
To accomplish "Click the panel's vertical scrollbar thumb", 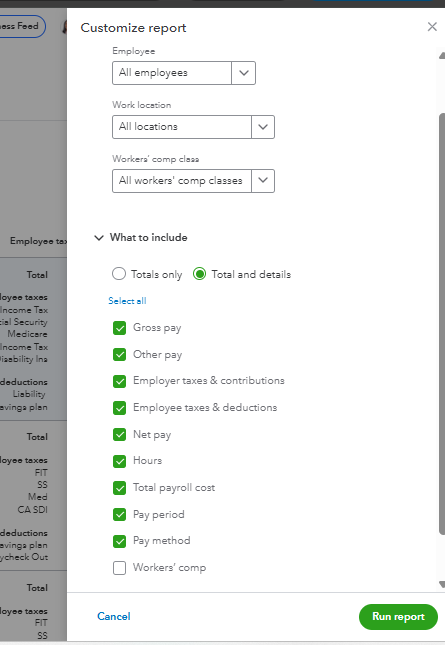I will click(x=442, y=324).
